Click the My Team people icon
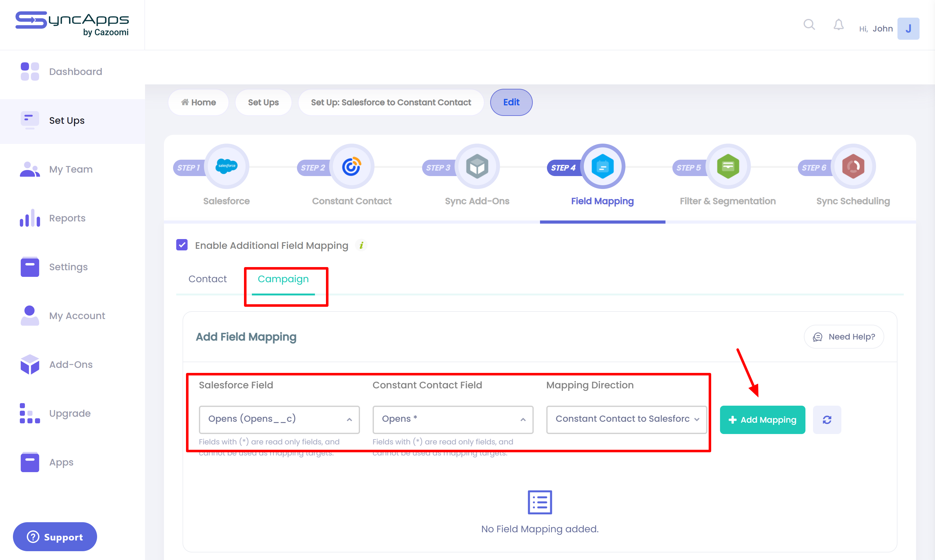935x560 pixels. pyautogui.click(x=30, y=169)
